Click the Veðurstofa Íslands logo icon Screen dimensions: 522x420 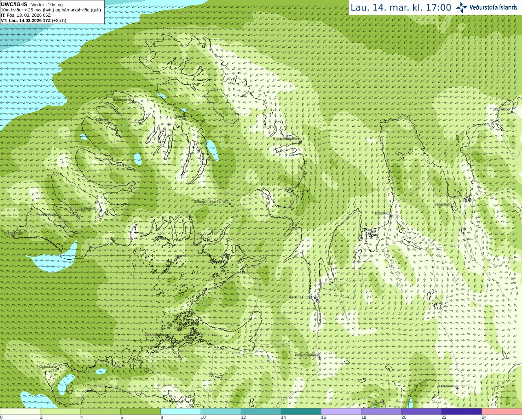pyautogui.click(x=462, y=7)
